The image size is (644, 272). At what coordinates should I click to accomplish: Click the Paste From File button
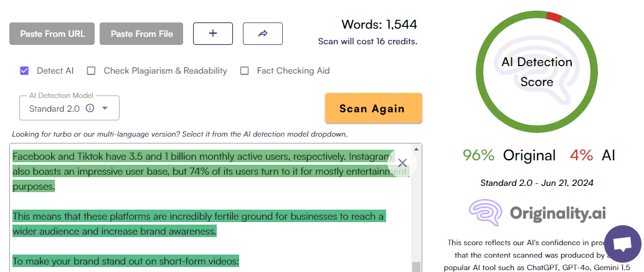click(142, 34)
